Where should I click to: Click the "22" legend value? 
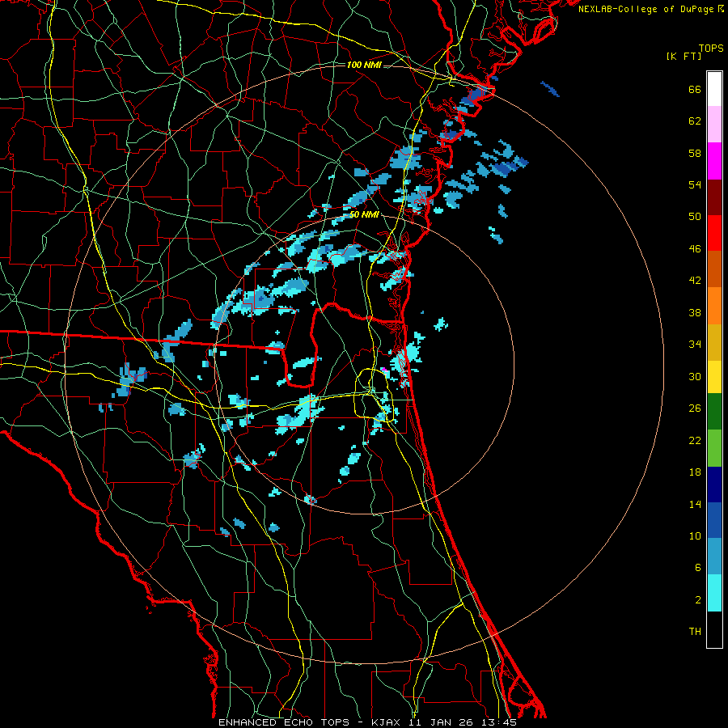(x=695, y=441)
